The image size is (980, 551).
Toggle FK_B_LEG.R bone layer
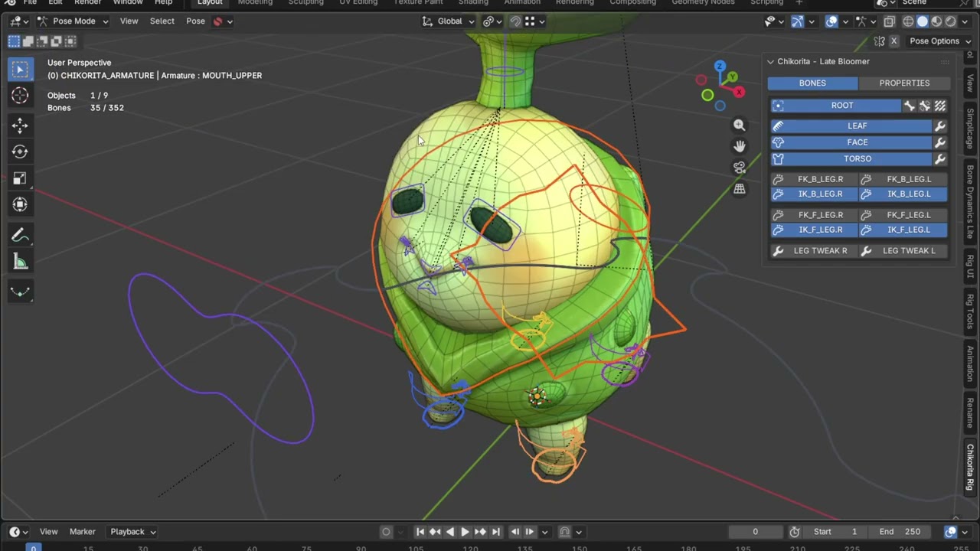814,179
